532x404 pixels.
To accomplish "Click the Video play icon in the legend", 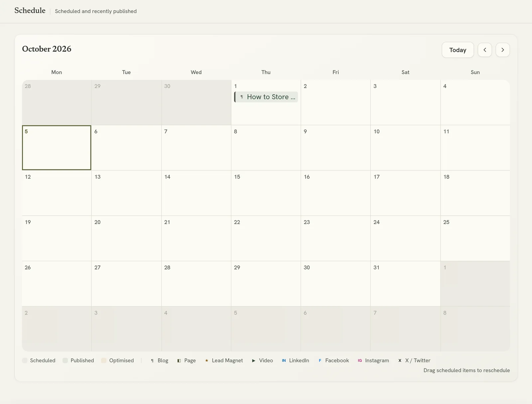I will pyautogui.click(x=254, y=361).
